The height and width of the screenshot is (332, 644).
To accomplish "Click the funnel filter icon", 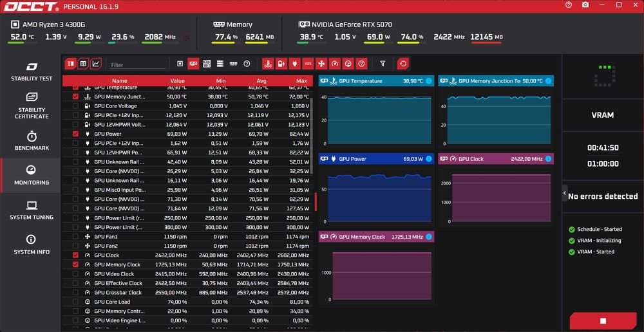I will pyautogui.click(x=383, y=64).
